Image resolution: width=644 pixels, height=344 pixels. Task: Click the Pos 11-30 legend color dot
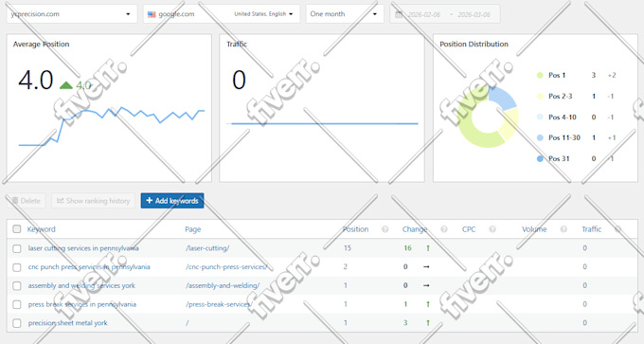pyautogui.click(x=540, y=137)
